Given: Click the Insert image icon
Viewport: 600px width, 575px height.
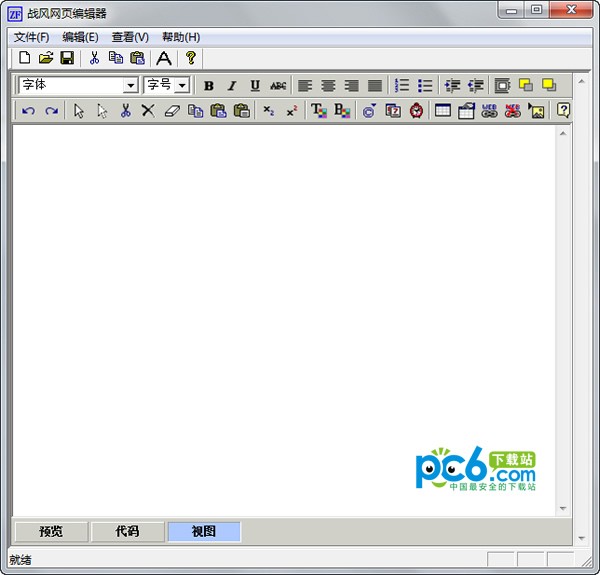Looking at the screenshot, I should (x=536, y=111).
